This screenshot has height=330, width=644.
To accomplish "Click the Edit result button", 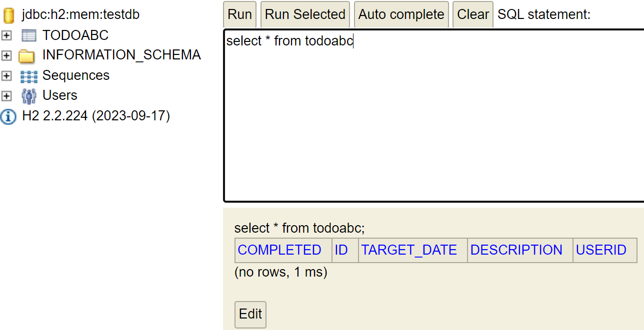I will pyautogui.click(x=250, y=315).
